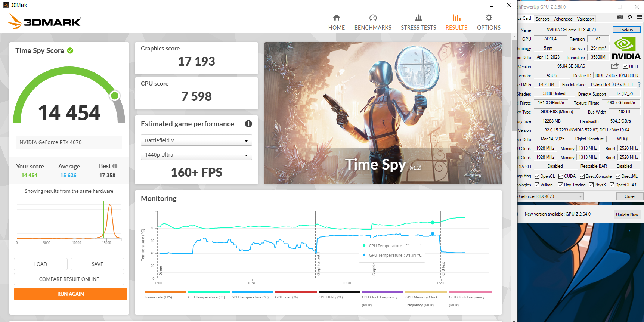Select the RESULTS tab in 3DMark

pyautogui.click(x=456, y=22)
